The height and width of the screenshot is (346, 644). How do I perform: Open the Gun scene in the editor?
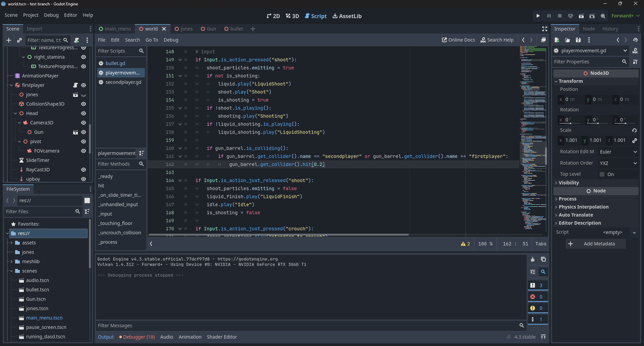click(x=75, y=132)
